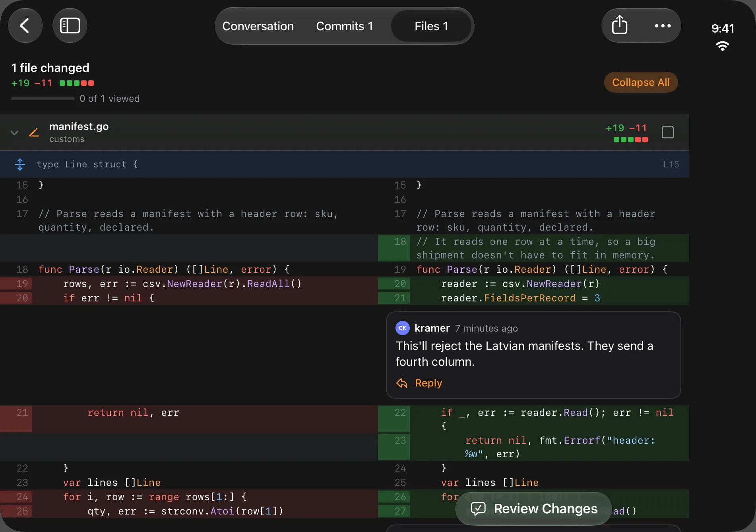Click the reply arrow icon in comment
The height and width of the screenshot is (532, 756).
[x=402, y=383]
